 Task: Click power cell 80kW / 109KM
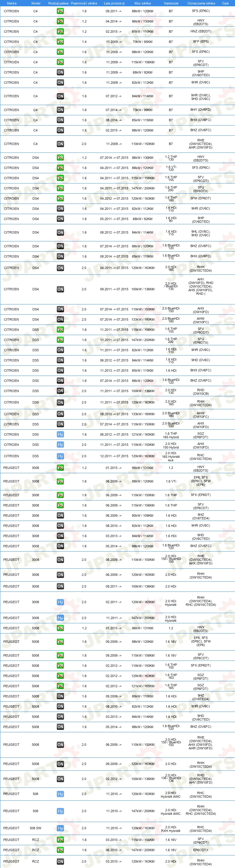click(142, 516)
